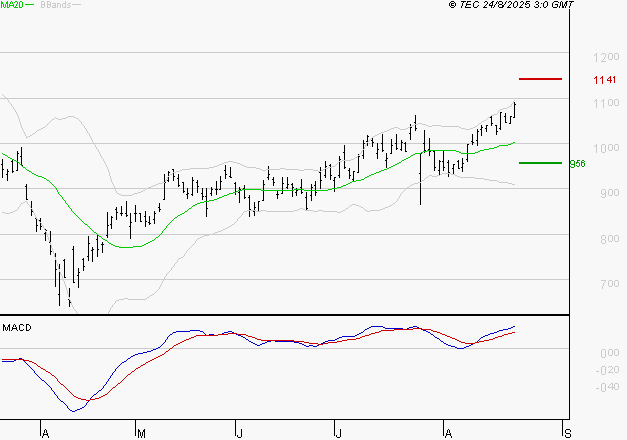Click the MACD panel label

click(x=18, y=327)
